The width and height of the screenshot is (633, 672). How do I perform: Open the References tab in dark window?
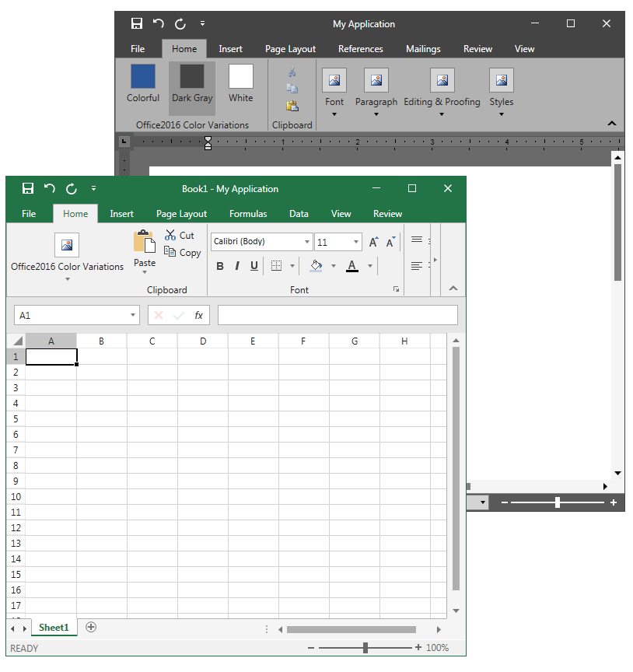coord(360,49)
